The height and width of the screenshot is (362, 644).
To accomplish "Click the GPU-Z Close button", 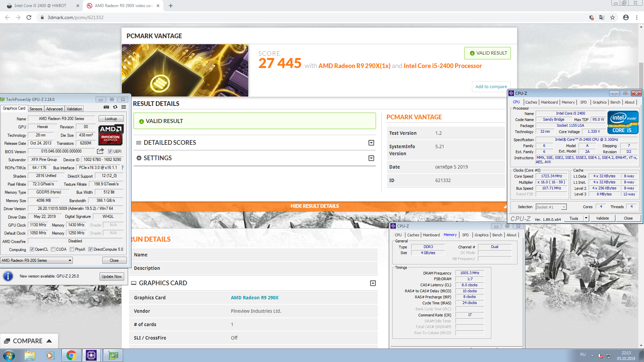I will 114,260.
